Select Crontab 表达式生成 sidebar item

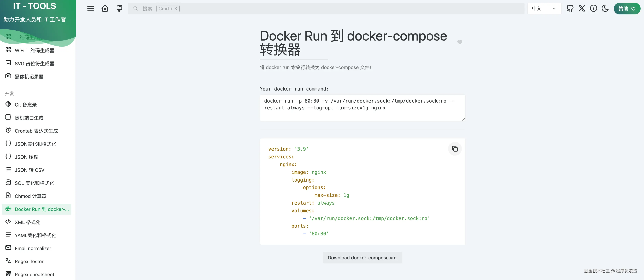tap(36, 131)
